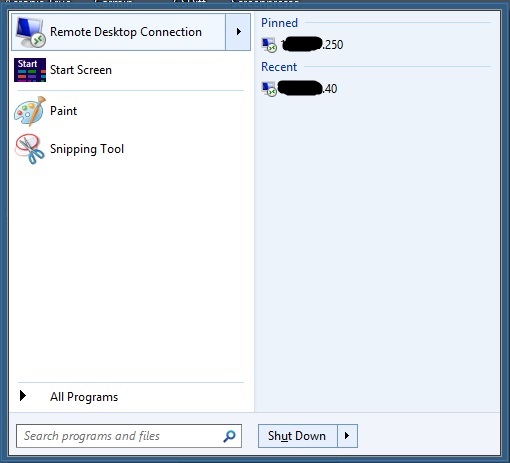Focus the Search programs and files box
The width and height of the screenshot is (510, 463).
coord(129,436)
